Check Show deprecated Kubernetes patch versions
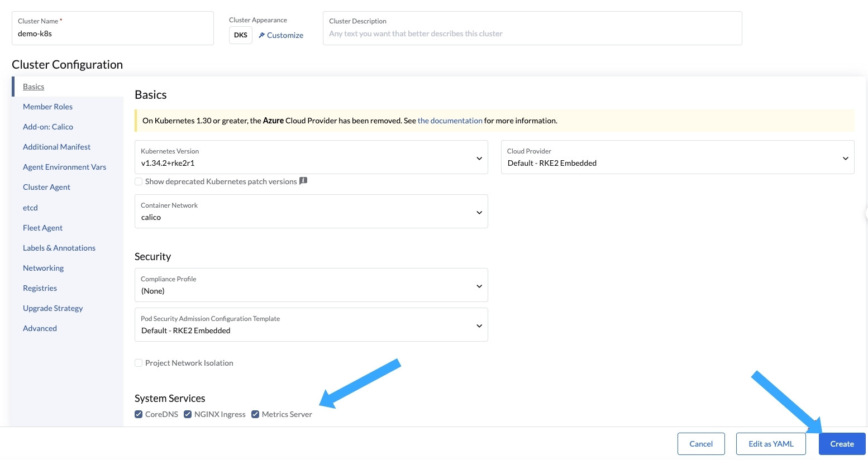868x460 pixels. pyautogui.click(x=139, y=181)
